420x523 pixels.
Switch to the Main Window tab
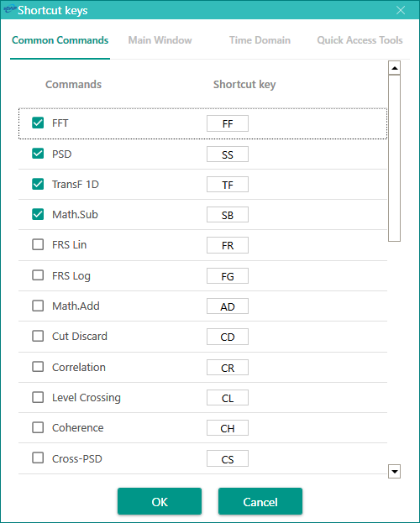click(x=160, y=40)
